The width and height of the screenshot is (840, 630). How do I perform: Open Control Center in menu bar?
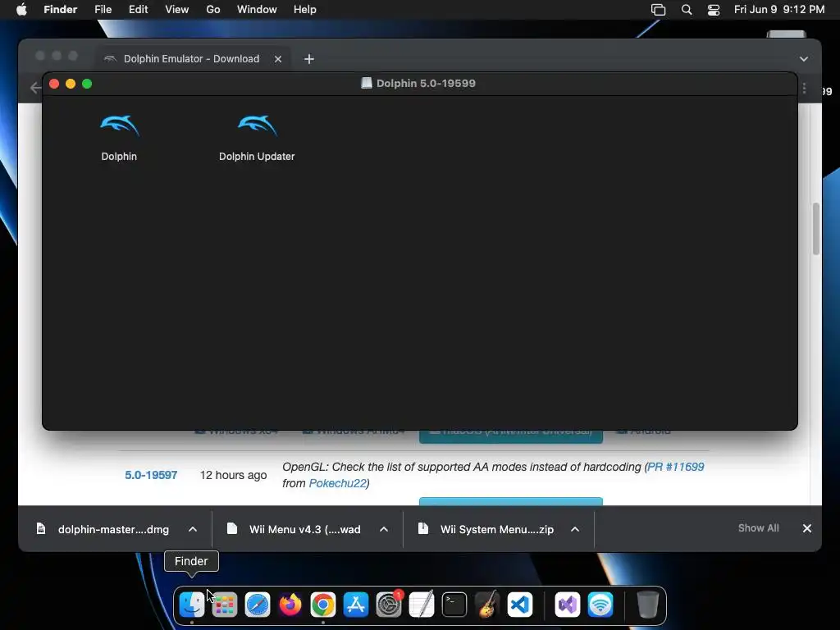pyautogui.click(x=714, y=10)
